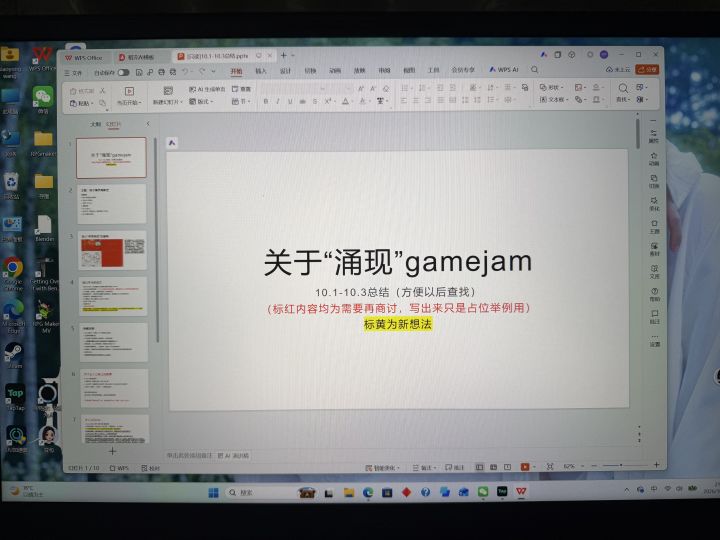Open the WPS Office home tab
The height and width of the screenshot is (540, 720).
tap(84, 58)
